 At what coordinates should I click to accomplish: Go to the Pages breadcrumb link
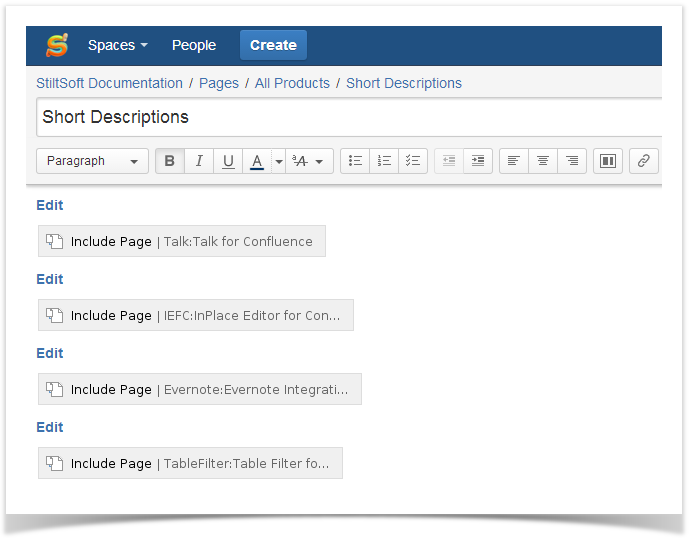219,83
